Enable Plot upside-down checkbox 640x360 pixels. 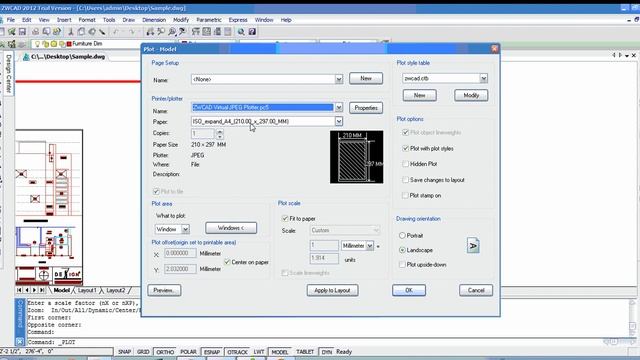coord(402,264)
